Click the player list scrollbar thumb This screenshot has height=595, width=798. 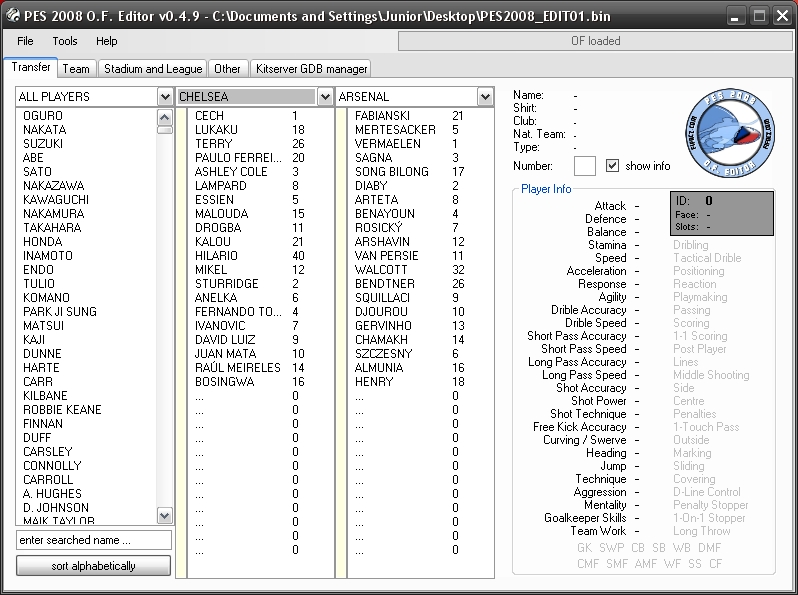pyautogui.click(x=164, y=130)
